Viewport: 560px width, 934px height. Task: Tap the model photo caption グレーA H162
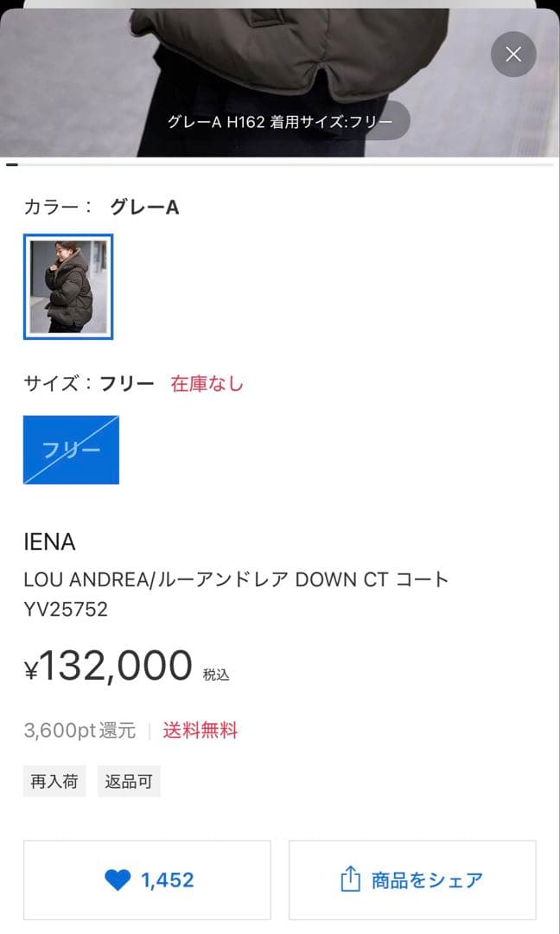click(x=280, y=120)
